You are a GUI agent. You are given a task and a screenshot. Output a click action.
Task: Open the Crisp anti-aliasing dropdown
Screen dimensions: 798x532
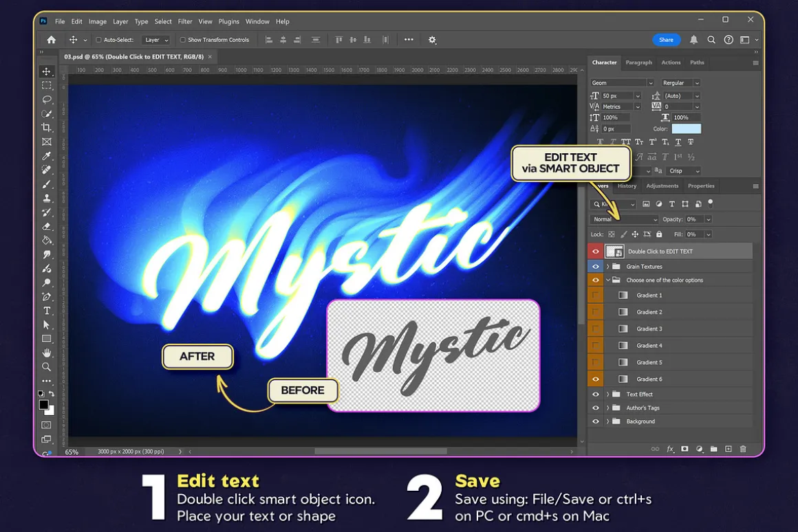(x=684, y=171)
